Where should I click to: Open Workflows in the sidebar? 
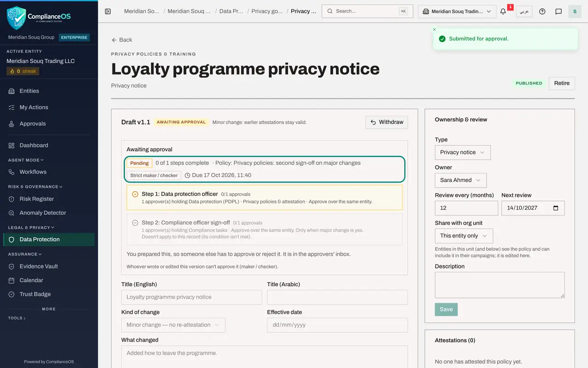(x=49, y=172)
